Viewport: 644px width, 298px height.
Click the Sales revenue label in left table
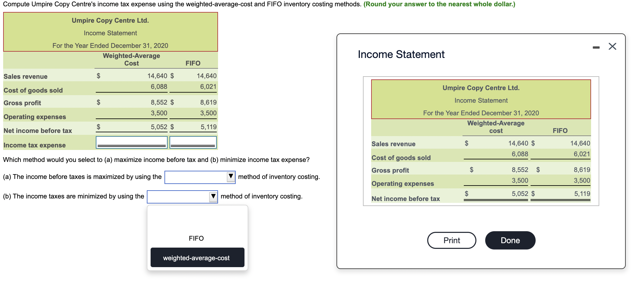click(26, 77)
